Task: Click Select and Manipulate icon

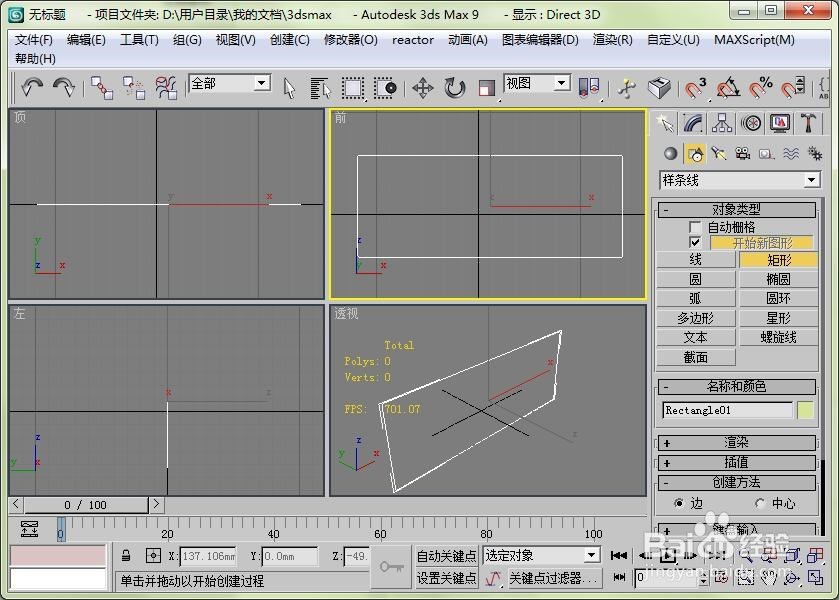Action: click(627, 88)
